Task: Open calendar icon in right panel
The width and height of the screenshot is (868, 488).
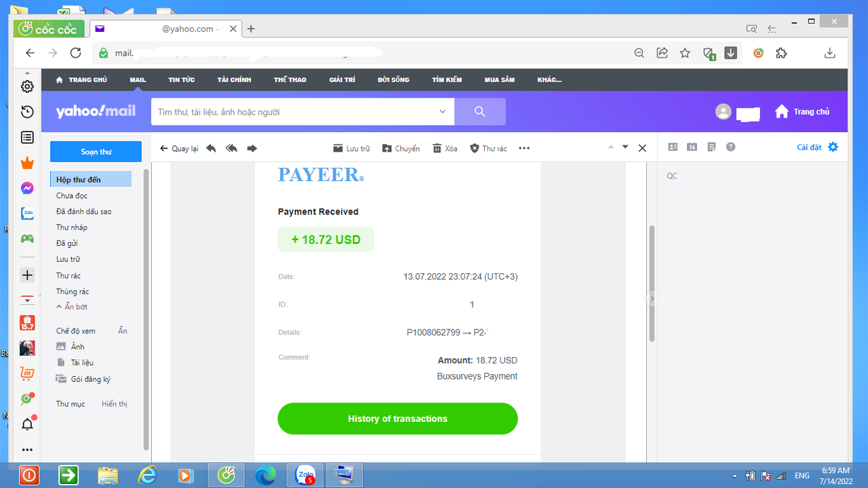Action: point(692,147)
